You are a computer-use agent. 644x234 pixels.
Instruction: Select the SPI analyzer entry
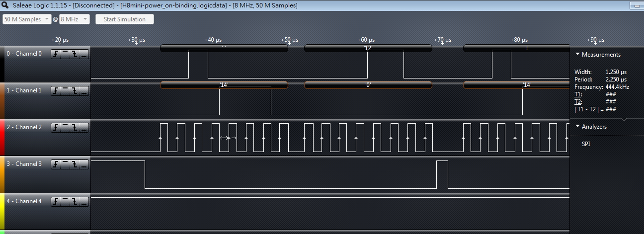587,144
